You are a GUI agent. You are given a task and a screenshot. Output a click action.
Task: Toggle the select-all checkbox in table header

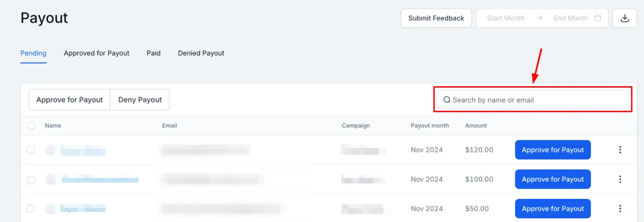[x=31, y=125]
